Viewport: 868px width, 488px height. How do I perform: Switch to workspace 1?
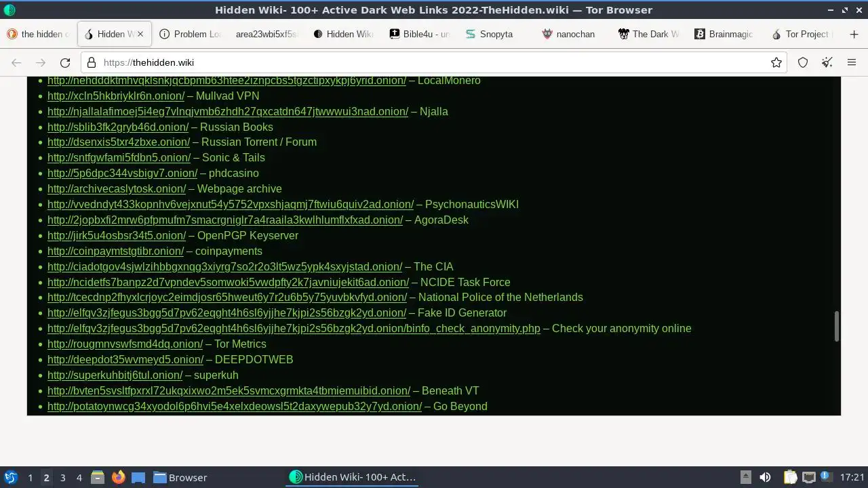coord(30,478)
